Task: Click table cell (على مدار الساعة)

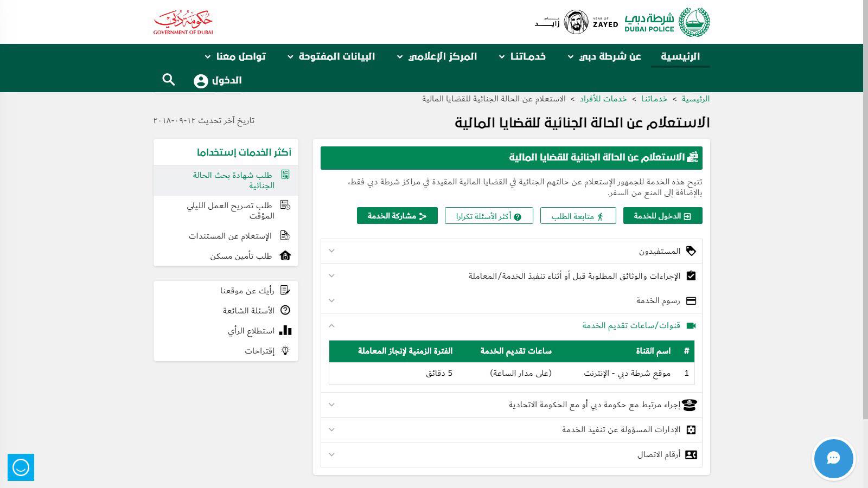Action: (521, 373)
